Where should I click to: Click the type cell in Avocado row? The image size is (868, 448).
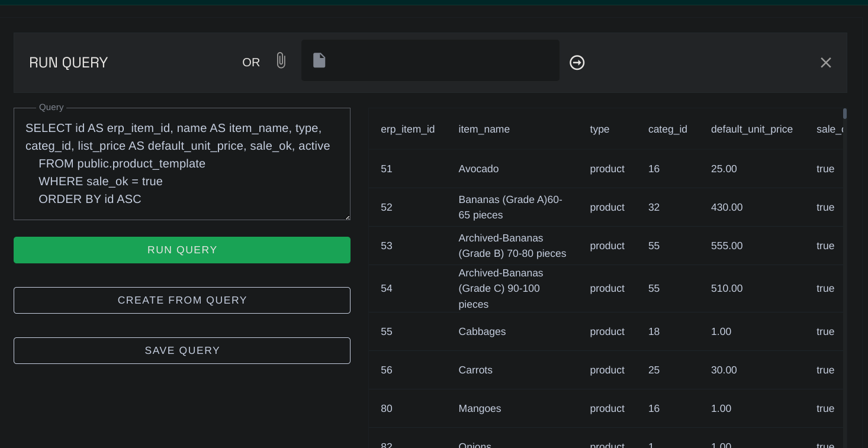(607, 169)
